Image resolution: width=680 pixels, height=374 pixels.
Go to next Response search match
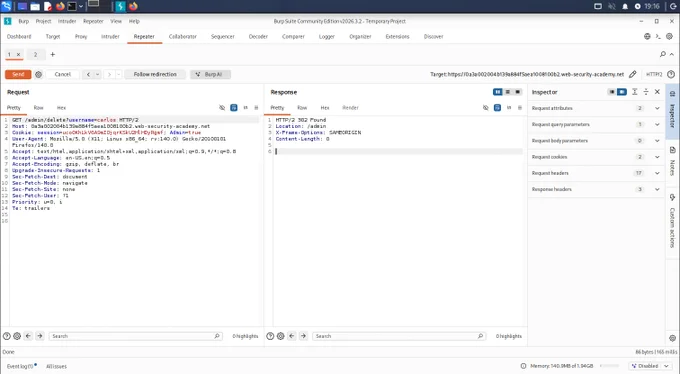pyautogui.click(x=303, y=336)
